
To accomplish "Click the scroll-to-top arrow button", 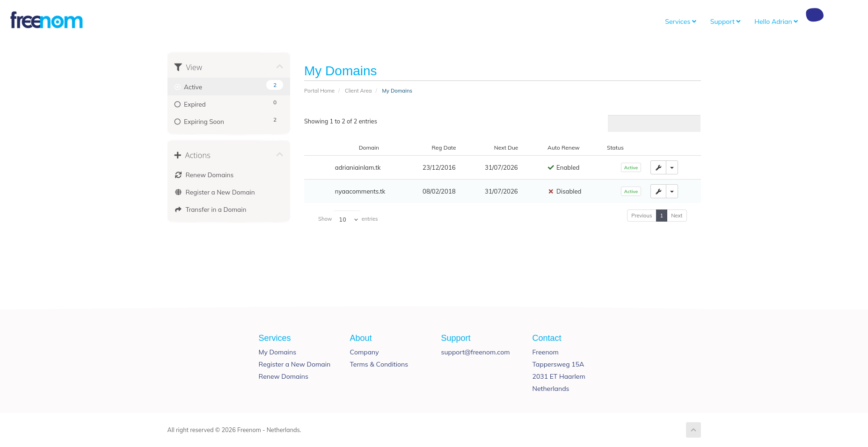I will click(x=693, y=430).
